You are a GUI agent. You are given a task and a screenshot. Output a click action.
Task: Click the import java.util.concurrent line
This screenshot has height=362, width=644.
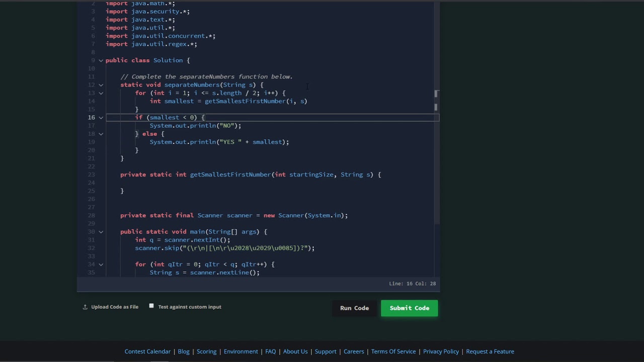160,36
